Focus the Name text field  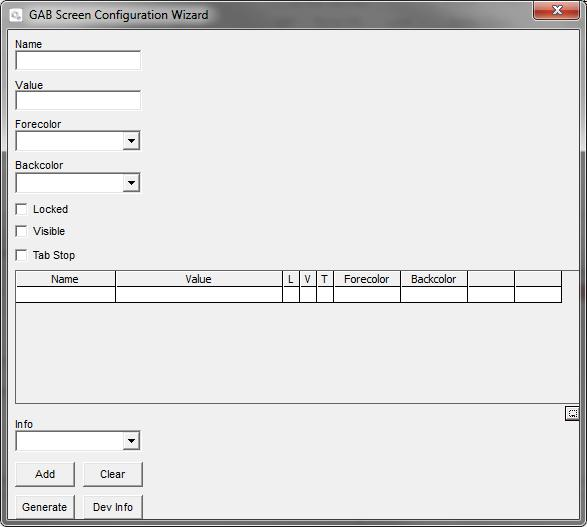pos(78,60)
